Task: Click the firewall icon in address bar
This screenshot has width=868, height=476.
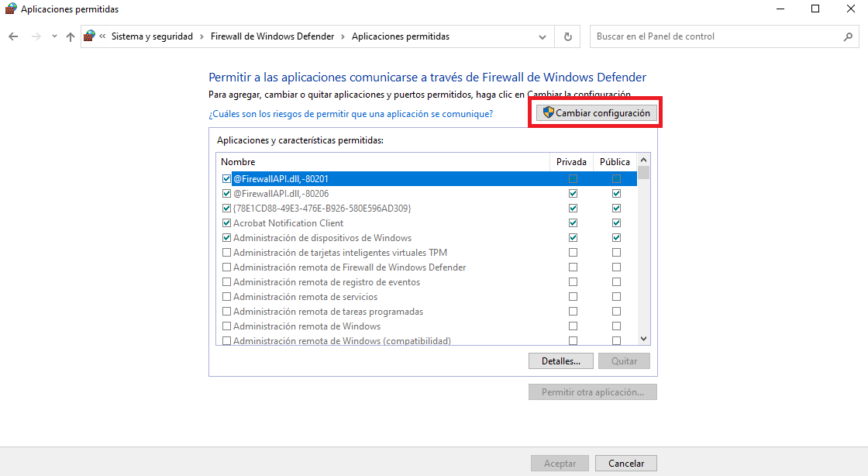Action: click(89, 36)
